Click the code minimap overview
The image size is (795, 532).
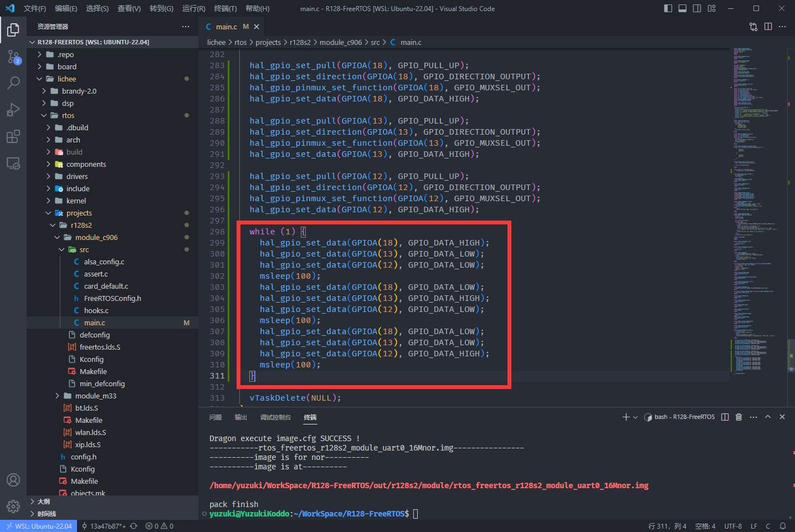[x=756, y=211]
